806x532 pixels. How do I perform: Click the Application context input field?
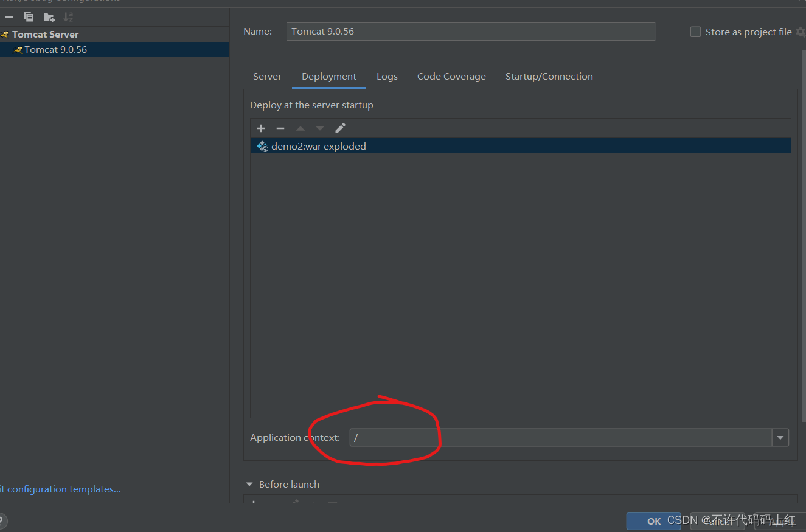pos(560,437)
